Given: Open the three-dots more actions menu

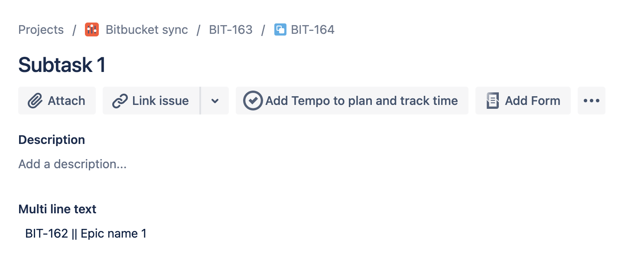Looking at the screenshot, I should tap(592, 101).
